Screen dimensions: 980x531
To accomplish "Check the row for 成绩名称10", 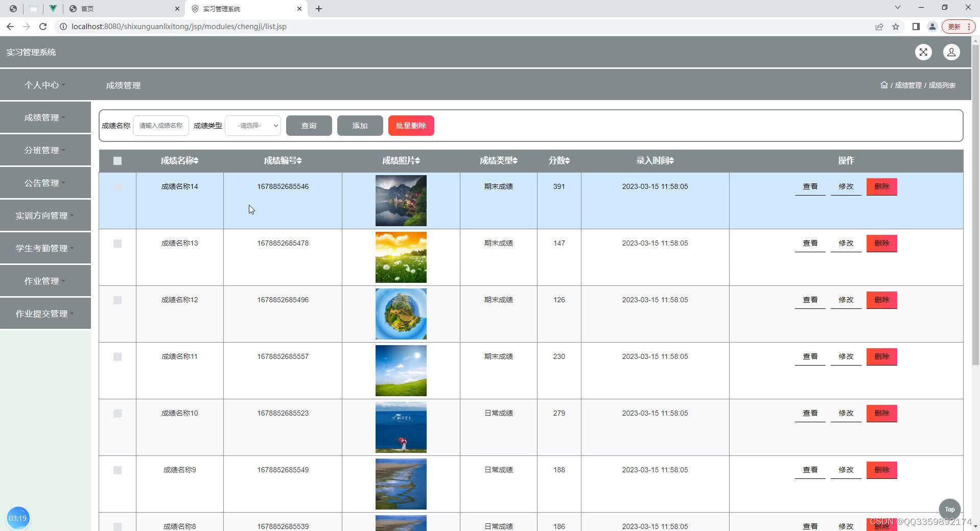I will coord(118,414).
